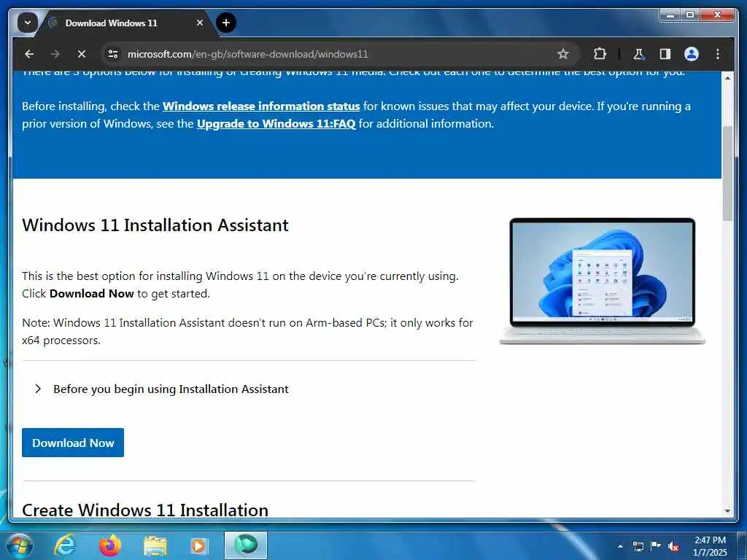Click the Windows 11 laptop image
Image resolution: width=747 pixels, height=560 pixels.
coord(602,281)
